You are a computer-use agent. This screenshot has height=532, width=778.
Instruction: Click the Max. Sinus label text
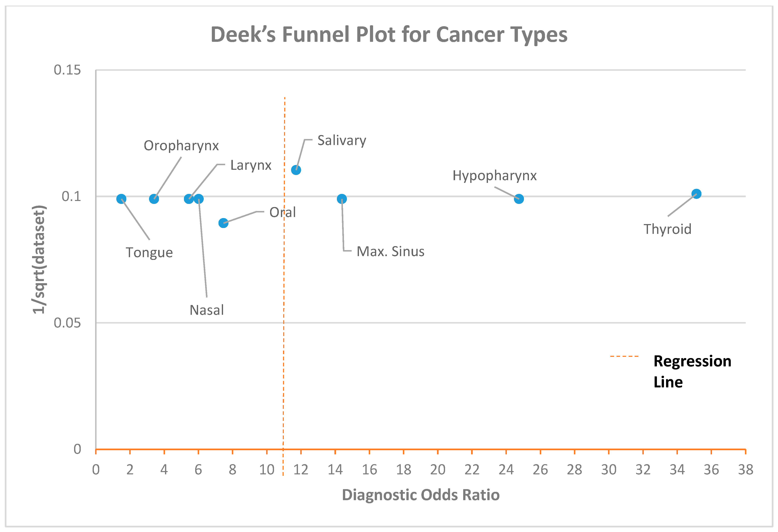pos(390,252)
